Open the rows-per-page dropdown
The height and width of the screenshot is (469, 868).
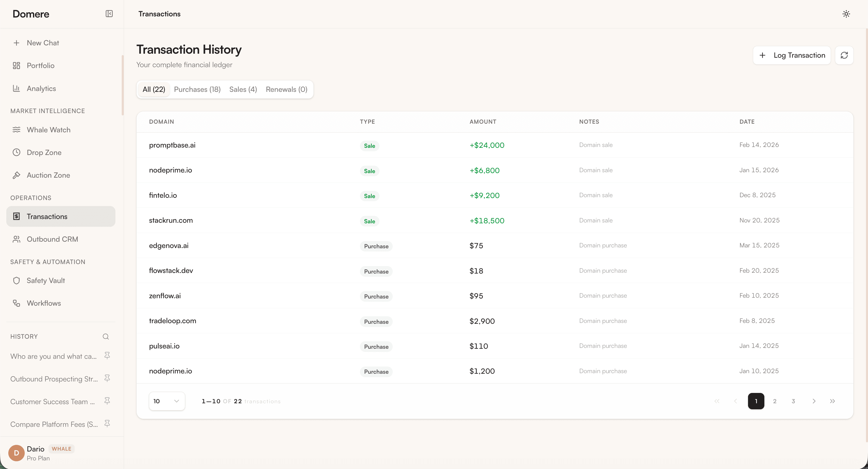pyautogui.click(x=166, y=401)
